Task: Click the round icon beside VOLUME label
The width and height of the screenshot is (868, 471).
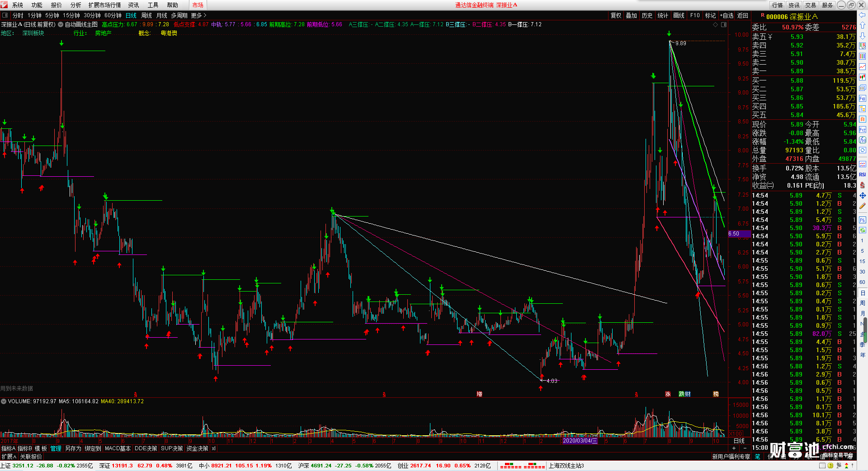Action: coord(4,401)
